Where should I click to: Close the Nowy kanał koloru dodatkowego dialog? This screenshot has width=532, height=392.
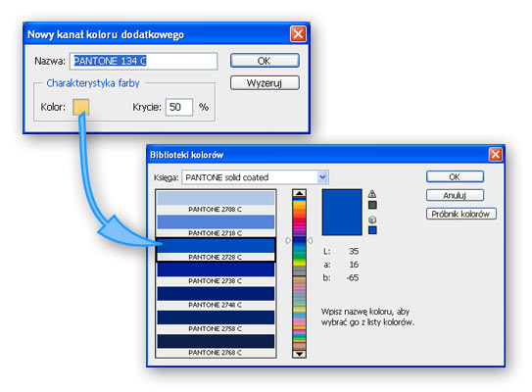click(298, 34)
